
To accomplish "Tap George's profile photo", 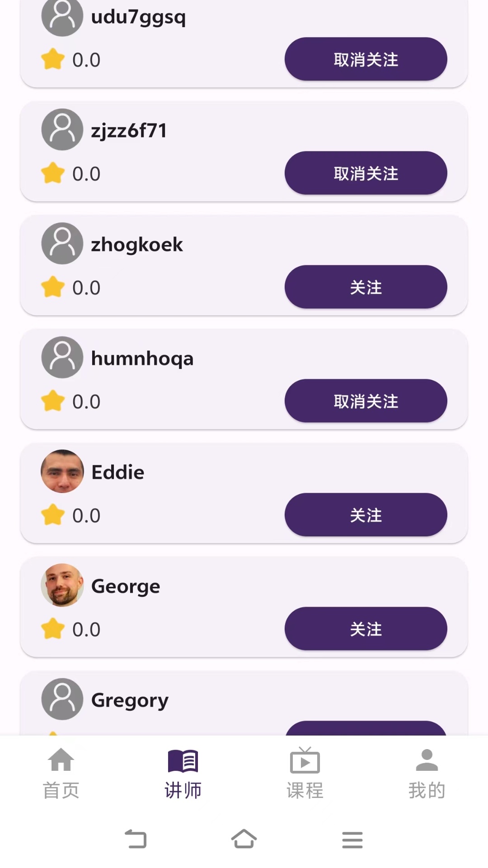I will point(62,585).
